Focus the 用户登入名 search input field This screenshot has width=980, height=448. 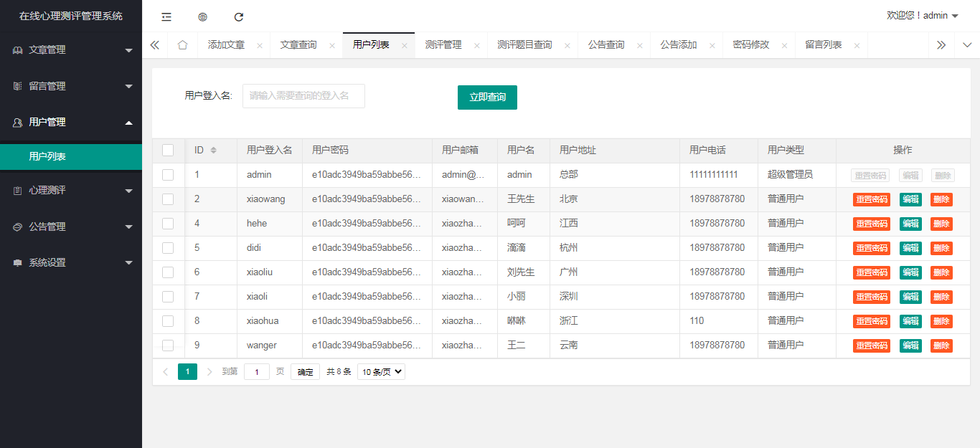303,96
